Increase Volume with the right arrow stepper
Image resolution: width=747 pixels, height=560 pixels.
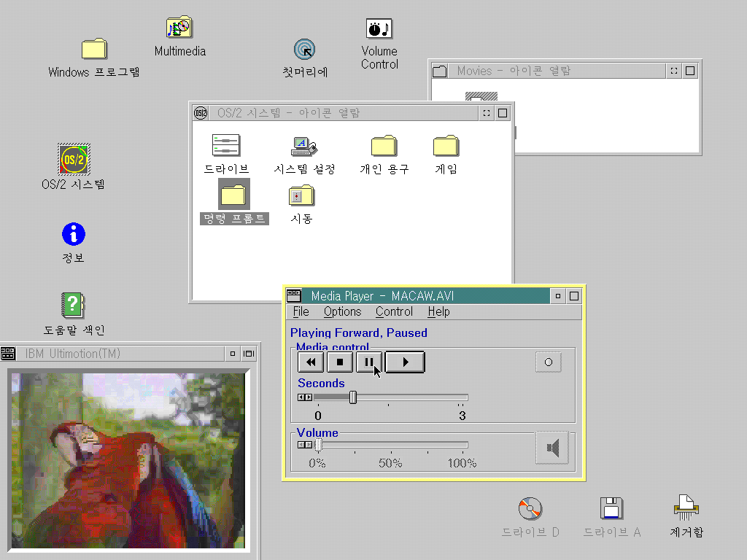click(x=309, y=445)
